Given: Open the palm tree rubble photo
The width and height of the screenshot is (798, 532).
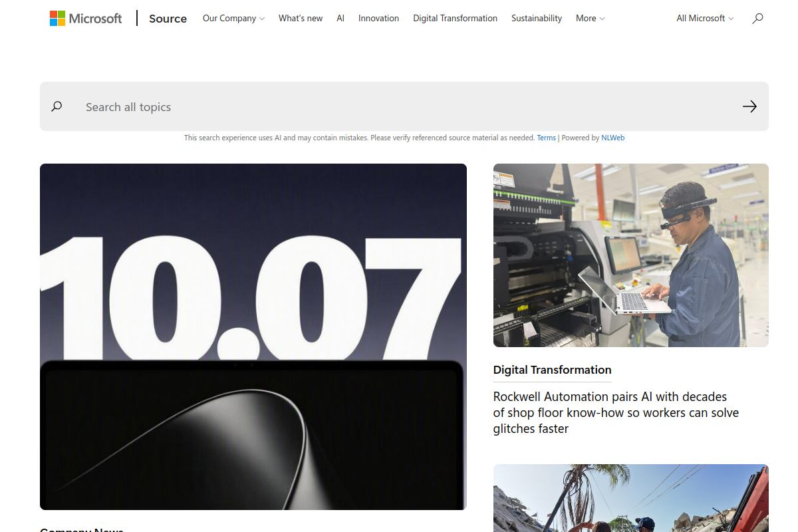Looking at the screenshot, I should [631, 498].
